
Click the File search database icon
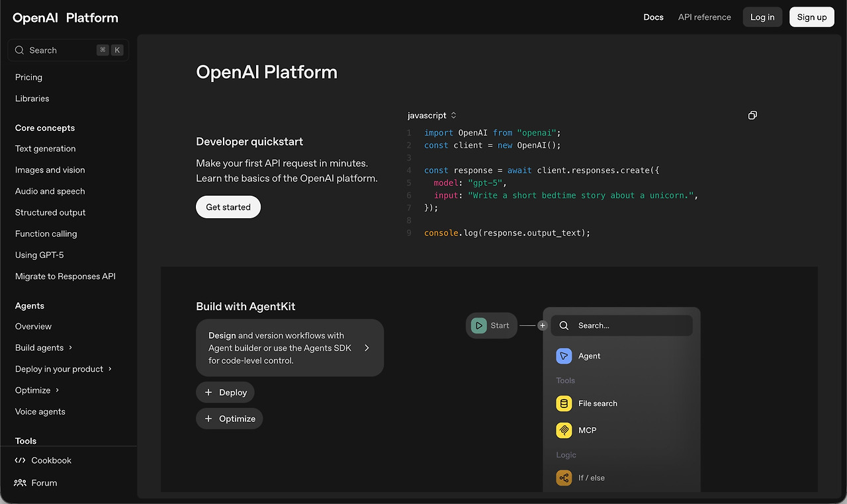pos(564,403)
